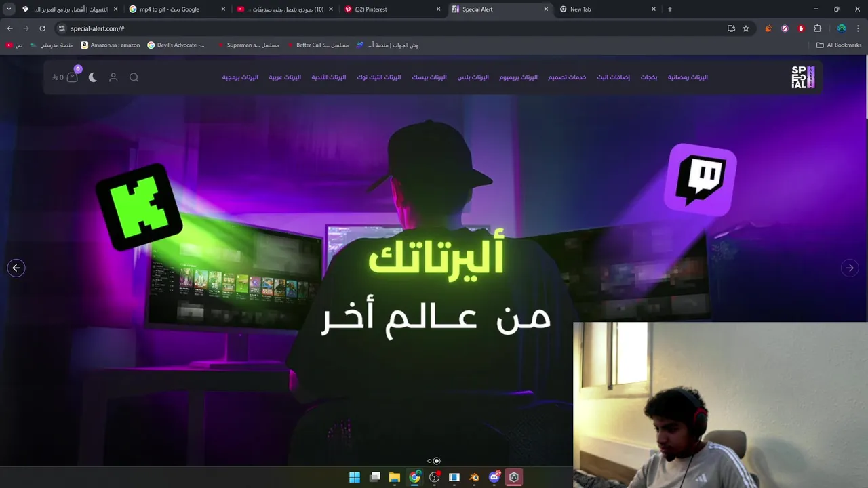Open a new browser tab
This screenshot has height=488, width=868.
[670, 9]
